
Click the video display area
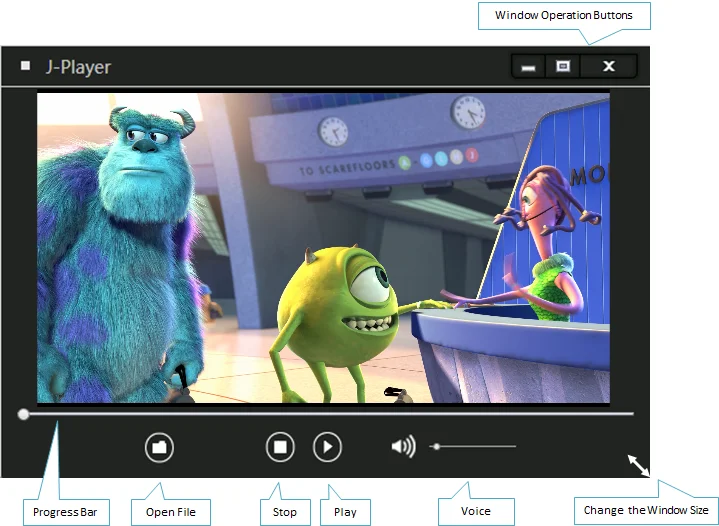point(323,248)
